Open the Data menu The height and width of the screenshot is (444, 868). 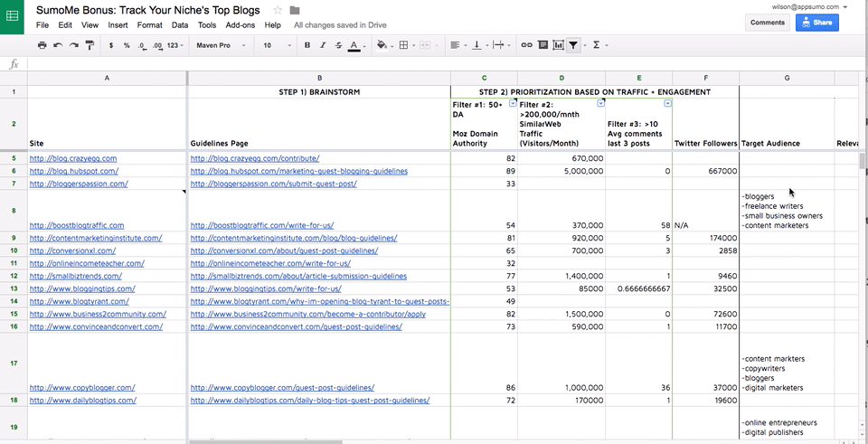coord(180,25)
